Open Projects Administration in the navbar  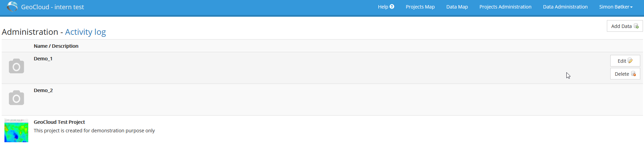[x=505, y=7]
